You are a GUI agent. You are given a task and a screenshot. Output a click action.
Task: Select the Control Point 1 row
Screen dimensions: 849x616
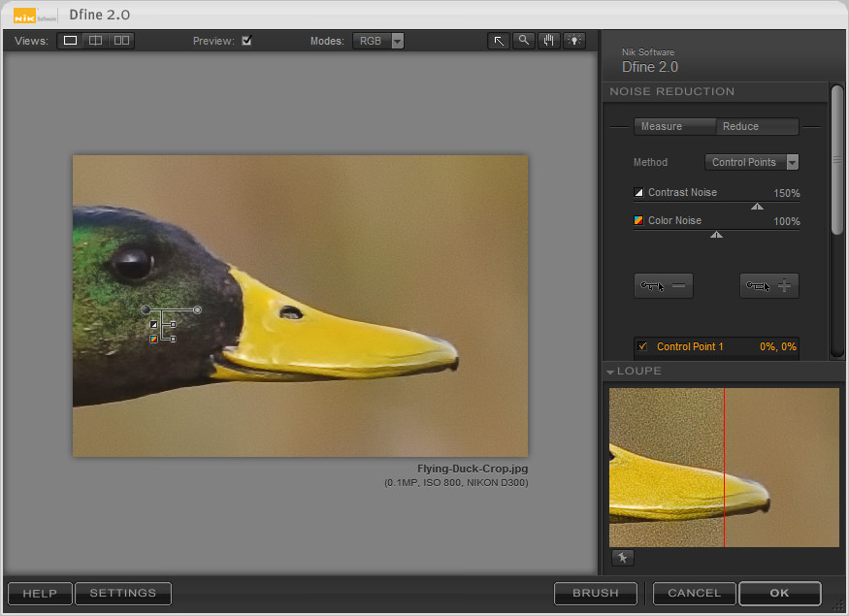716,346
